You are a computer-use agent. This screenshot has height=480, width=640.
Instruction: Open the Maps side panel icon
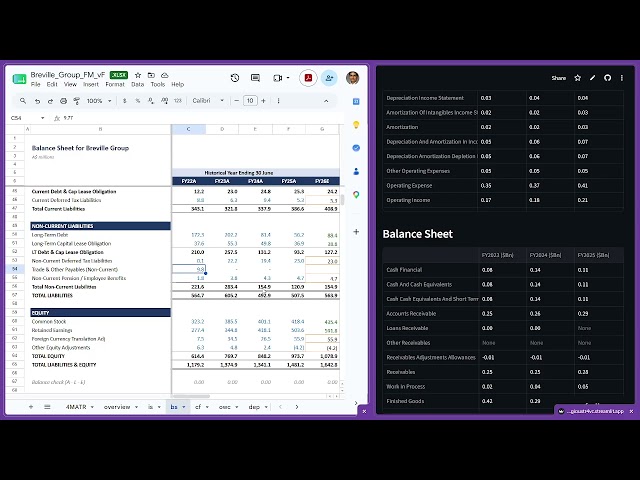click(x=356, y=195)
